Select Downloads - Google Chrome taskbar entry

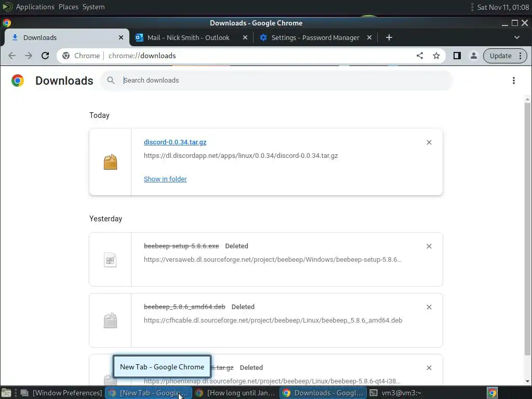[x=323, y=393]
